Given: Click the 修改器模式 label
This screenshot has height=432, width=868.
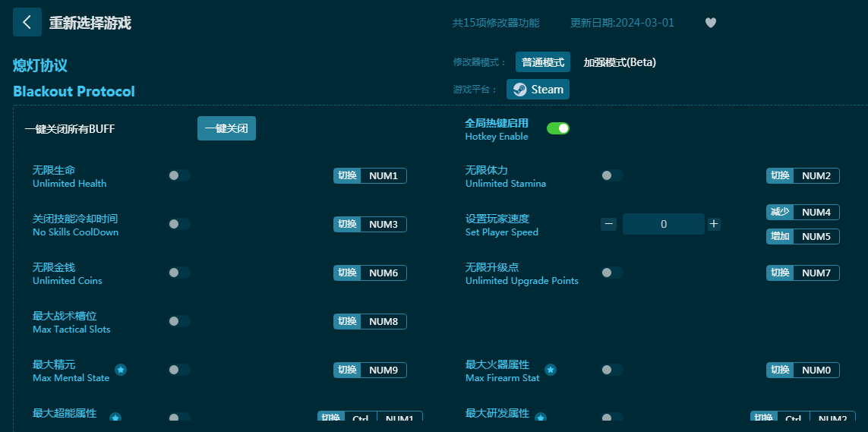Looking at the screenshot, I should [x=480, y=62].
